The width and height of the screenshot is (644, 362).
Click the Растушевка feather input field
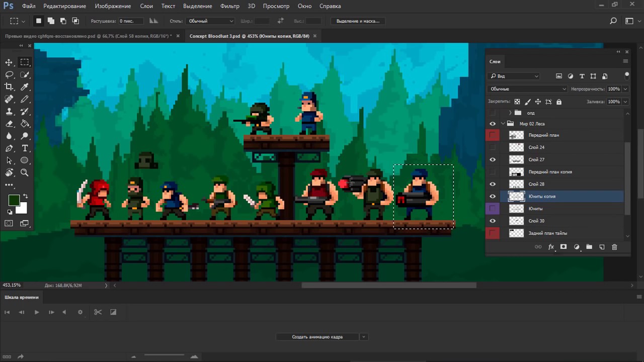point(131,21)
